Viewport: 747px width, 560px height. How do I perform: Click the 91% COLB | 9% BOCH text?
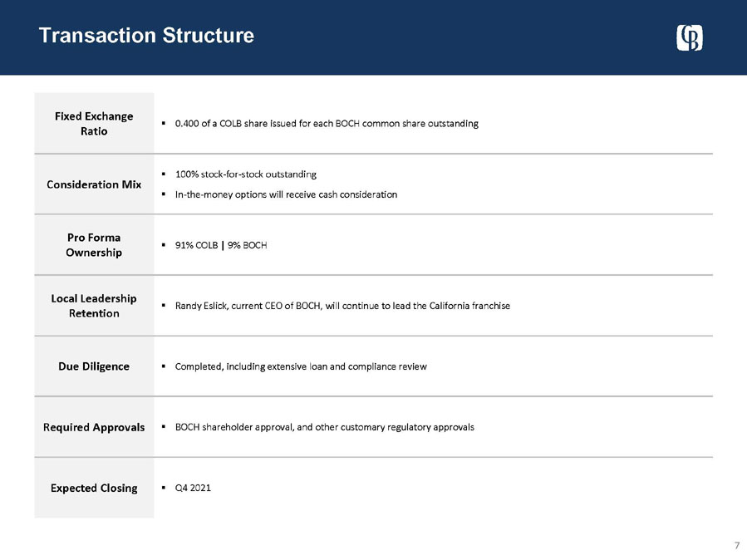(x=220, y=245)
